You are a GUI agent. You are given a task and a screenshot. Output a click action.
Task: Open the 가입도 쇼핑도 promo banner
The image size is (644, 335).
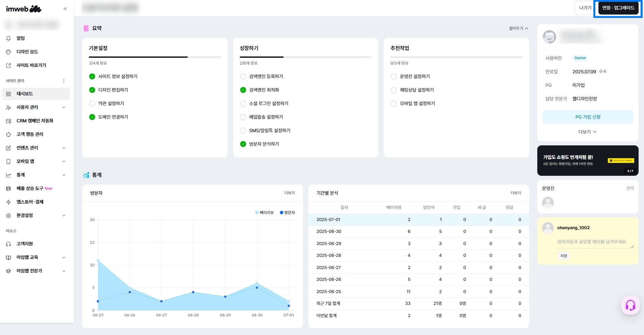click(x=588, y=161)
